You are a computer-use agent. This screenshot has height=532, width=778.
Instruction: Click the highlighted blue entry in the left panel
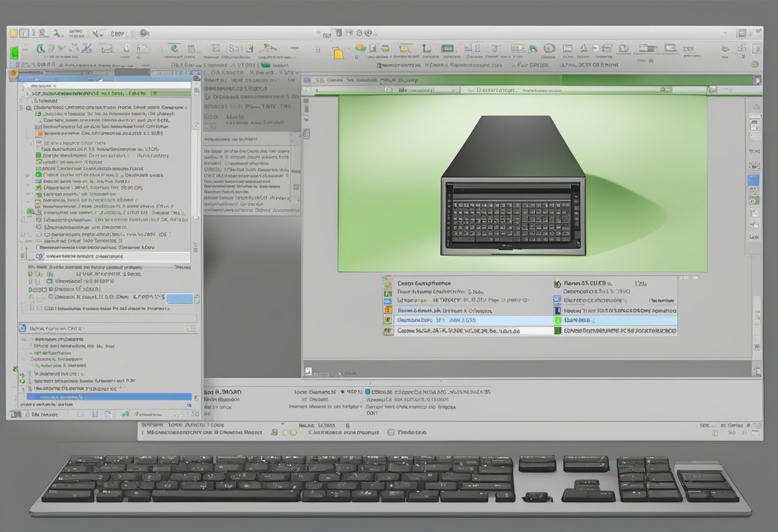point(109,398)
